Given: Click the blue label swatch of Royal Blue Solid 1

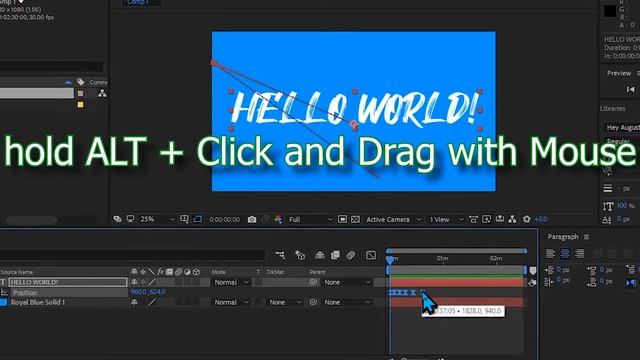Looking at the screenshot, I should (x=3, y=302).
